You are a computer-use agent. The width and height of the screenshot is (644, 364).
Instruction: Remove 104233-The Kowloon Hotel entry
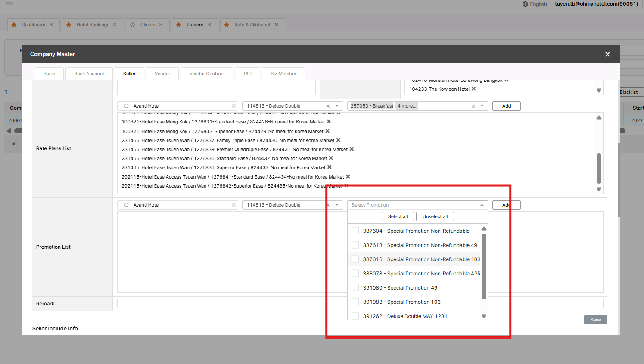click(473, 89)
